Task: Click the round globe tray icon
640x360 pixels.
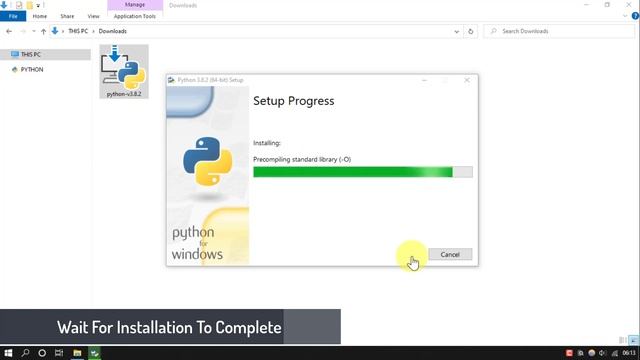Action: click(x=591, y=353)
